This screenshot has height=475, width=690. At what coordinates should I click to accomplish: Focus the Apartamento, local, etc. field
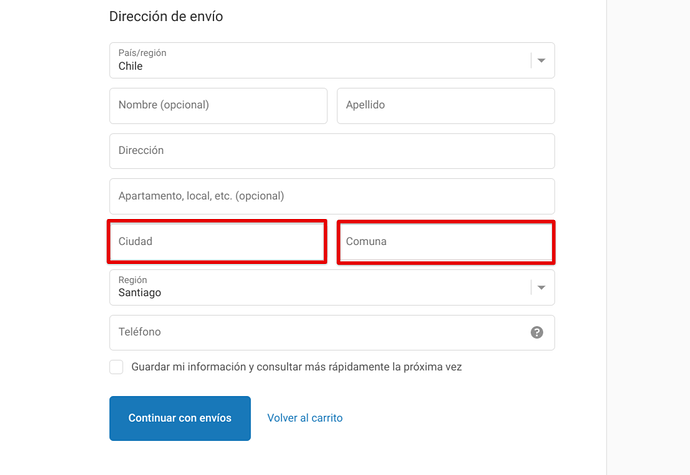coord(331,196)
